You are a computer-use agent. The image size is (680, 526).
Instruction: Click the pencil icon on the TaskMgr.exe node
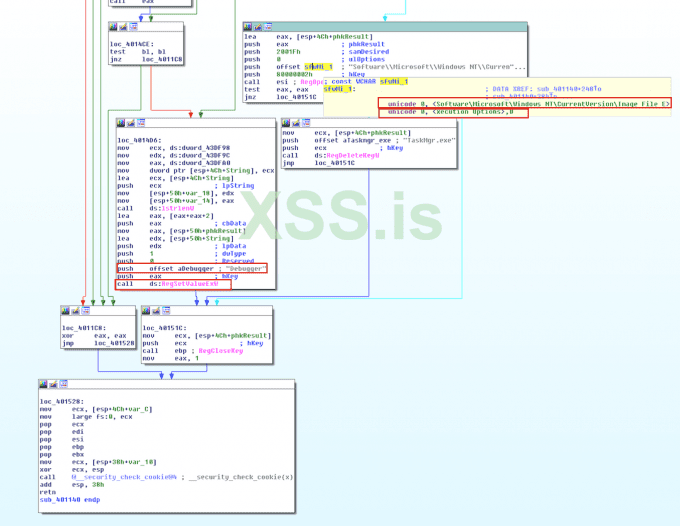[x=296, y=123]
